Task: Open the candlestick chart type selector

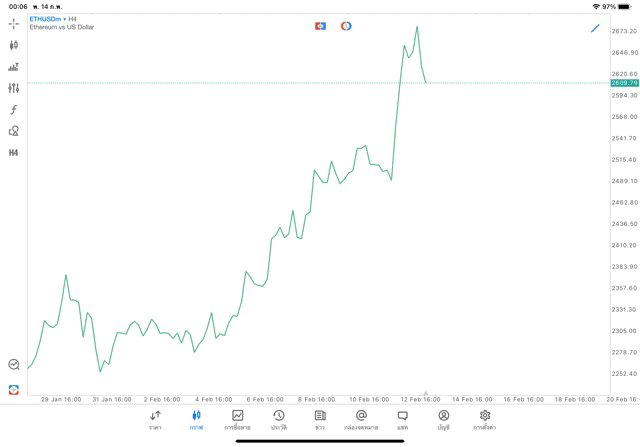Action: [13, 45]
